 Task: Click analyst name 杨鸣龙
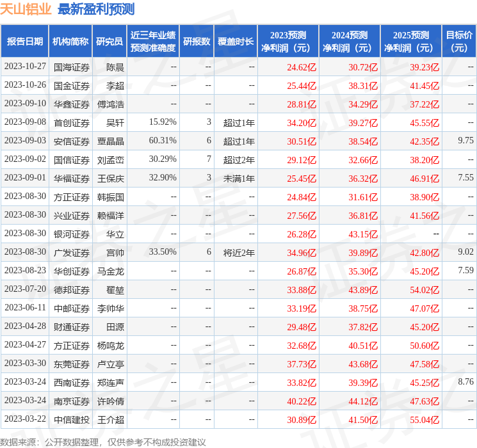pos(111,346)
